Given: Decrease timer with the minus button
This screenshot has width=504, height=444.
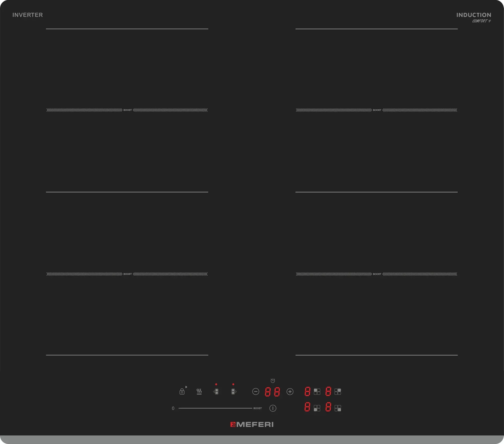Looking at the screenshot, I should [x=256, y=391].
